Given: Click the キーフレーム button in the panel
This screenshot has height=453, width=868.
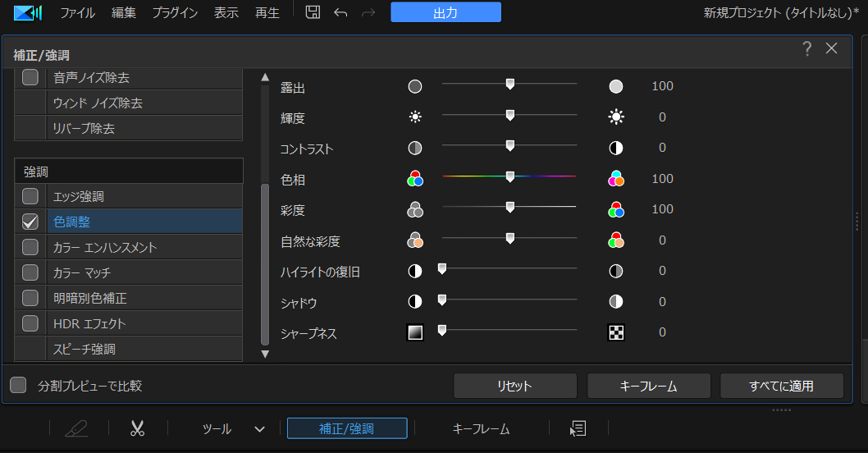Looking at the screenshot, I should click(648, 386).
